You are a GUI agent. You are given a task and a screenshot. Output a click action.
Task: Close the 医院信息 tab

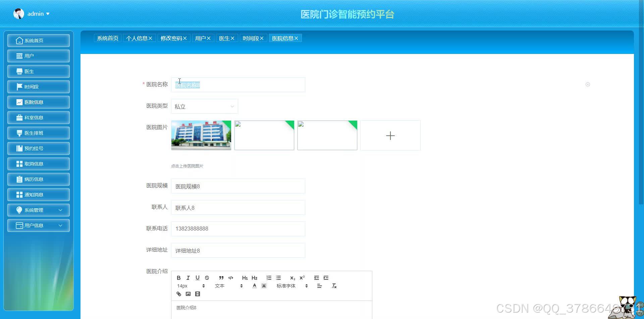[x=296, y=38]
